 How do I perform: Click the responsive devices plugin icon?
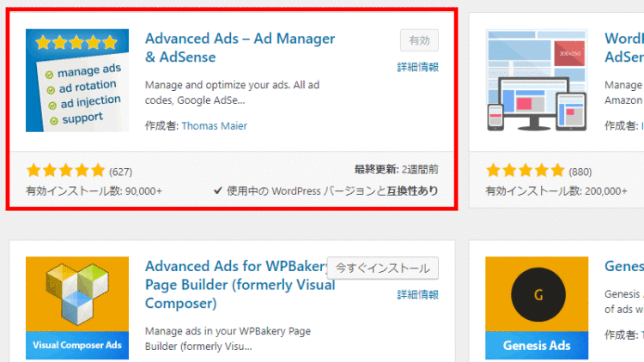pyautogui.click(x=537, y=81)
